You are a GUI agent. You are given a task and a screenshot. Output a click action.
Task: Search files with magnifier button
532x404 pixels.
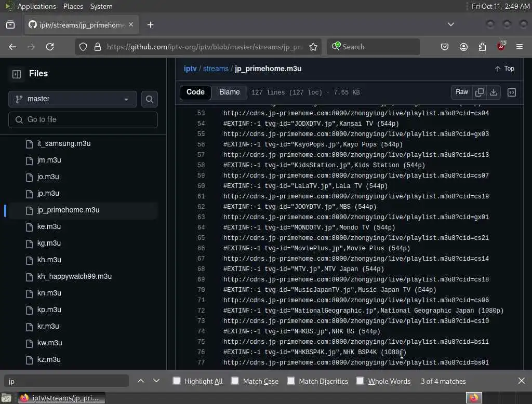point(149,99)
